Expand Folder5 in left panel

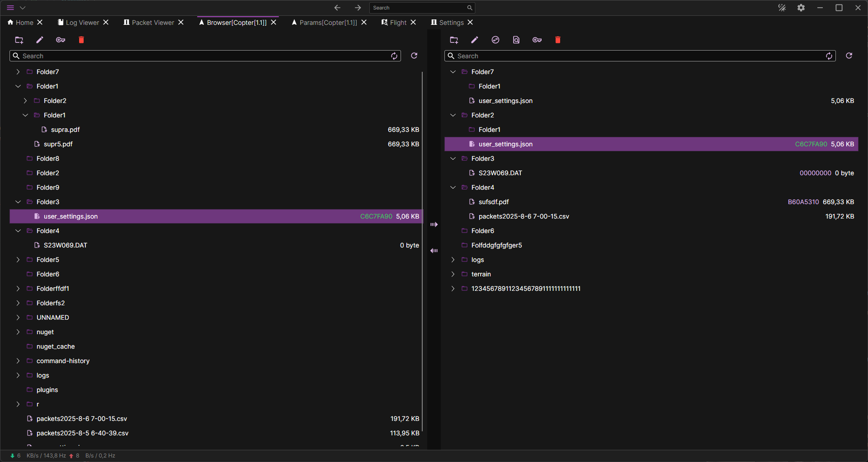[18, 260]
